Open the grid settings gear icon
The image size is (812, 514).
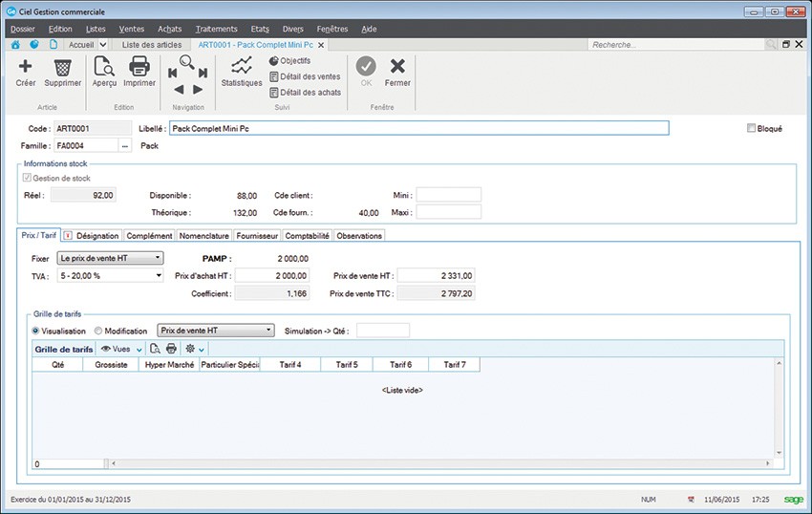point(191,349)
